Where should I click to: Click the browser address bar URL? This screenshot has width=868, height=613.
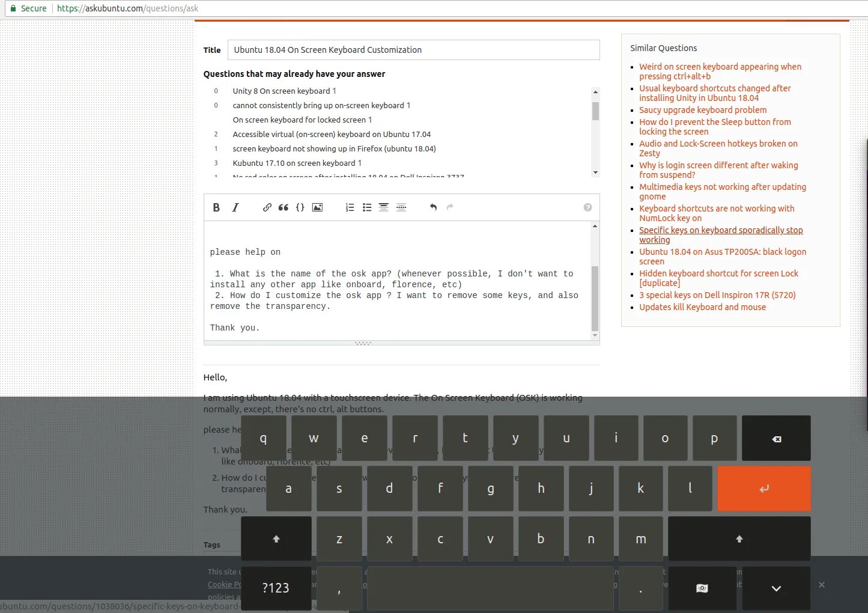click(x=127, y=8)
